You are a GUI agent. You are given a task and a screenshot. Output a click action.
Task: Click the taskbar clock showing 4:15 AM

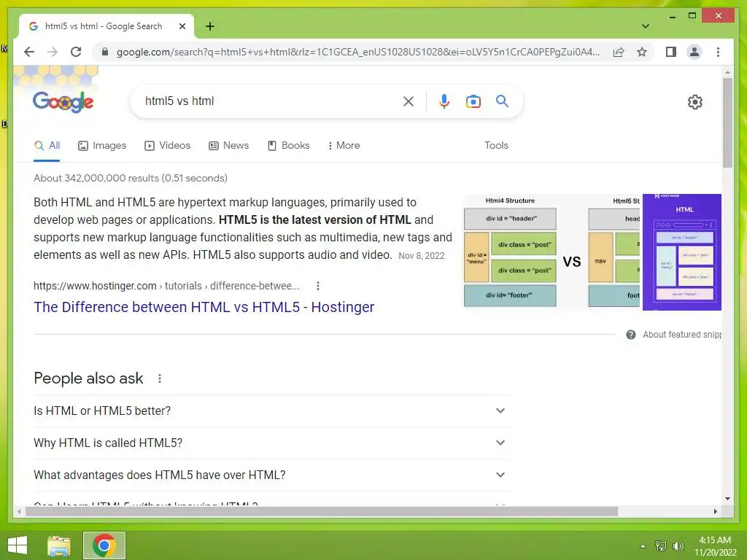715,546
